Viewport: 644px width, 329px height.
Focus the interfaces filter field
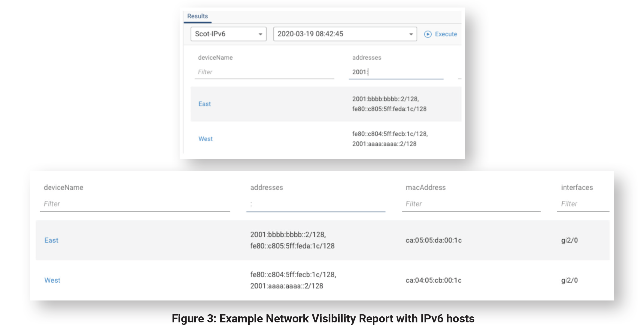point(582,204)
